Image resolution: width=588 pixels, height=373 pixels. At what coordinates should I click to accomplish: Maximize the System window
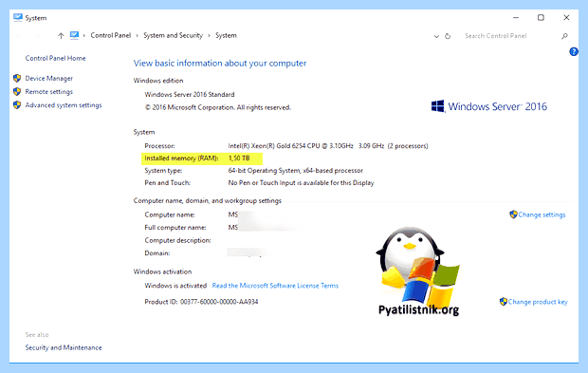pyautogui.click(x=541, y=18)
